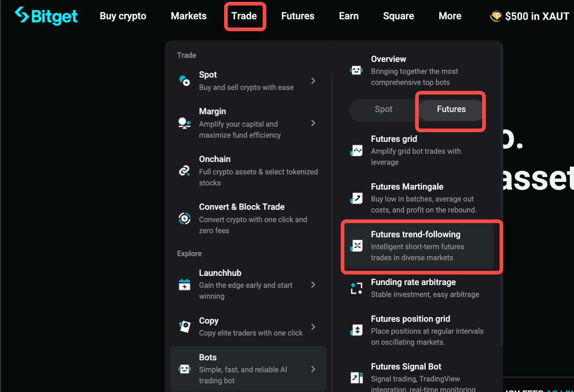Viewport: 574px width, 392px height.
Task: Click the Bitget logo
Action: tap(46, 16)
